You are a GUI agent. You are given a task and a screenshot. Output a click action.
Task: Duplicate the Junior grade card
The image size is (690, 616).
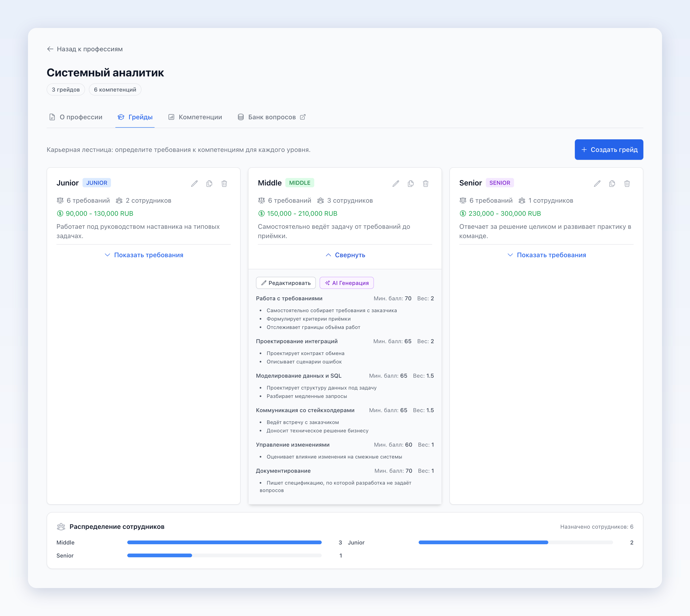(x=209, y=183)
